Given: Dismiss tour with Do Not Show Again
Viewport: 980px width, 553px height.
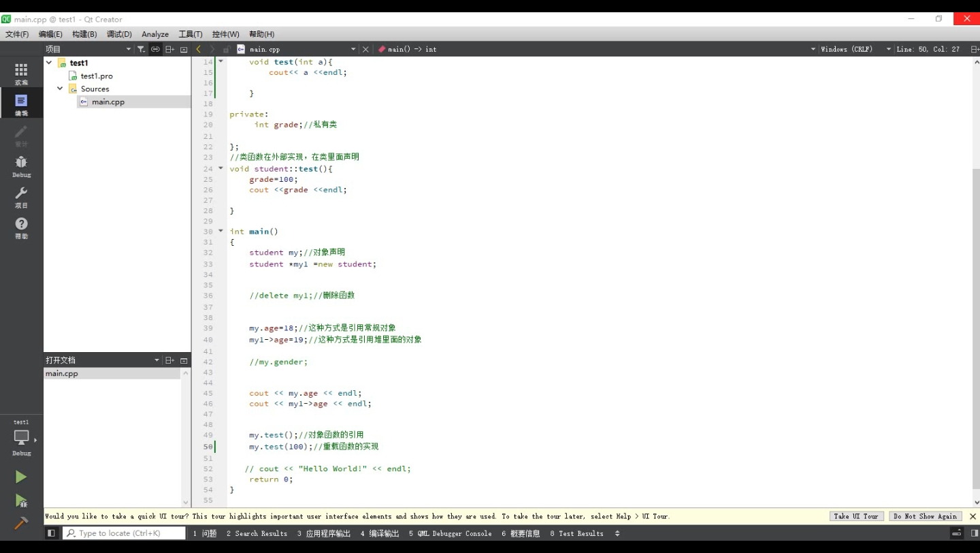Looking at the screenshot, I should [x=925, y=516].
